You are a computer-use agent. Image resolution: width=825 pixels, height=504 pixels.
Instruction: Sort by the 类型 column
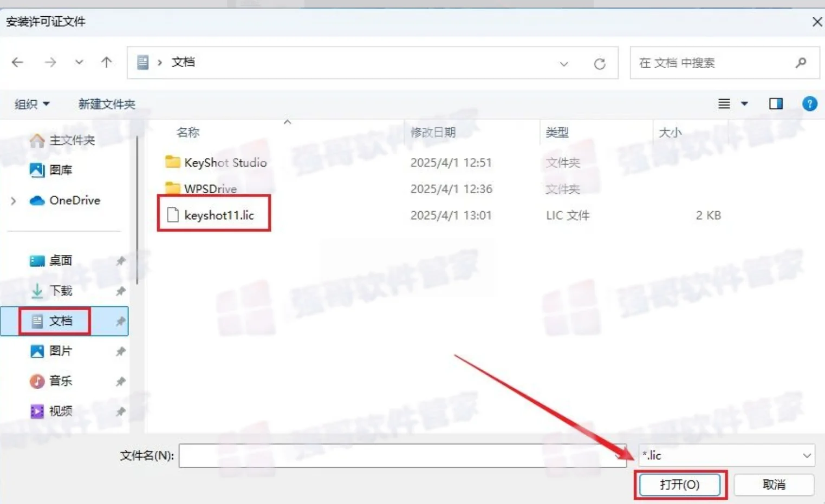557,133
